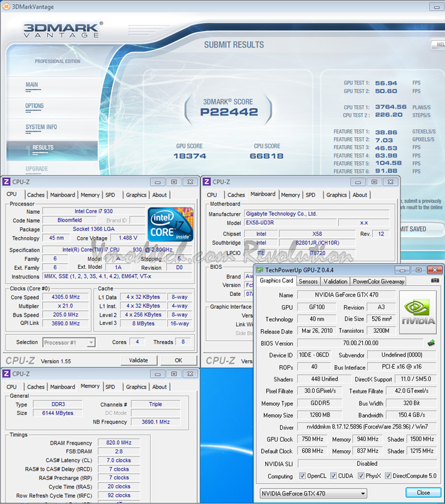Image resolution: width=445 pixels, height=504 pixels.
Task: Click the 3DMarkVantage title bar icon
Action: [x=6, y=6]
